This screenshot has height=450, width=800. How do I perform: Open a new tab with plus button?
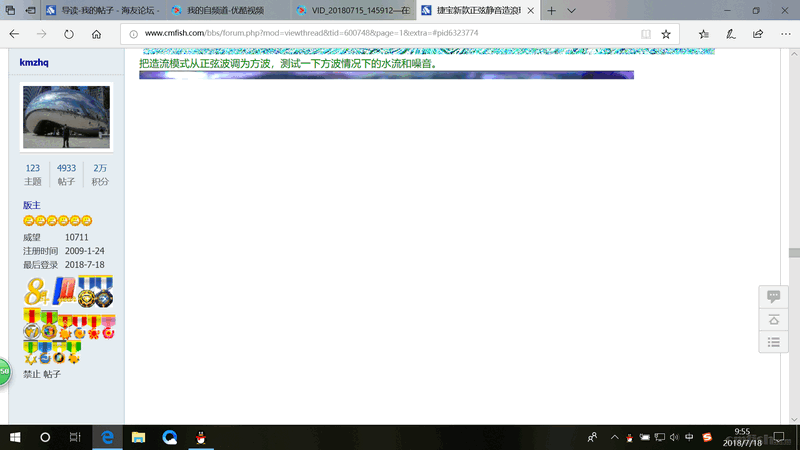pyautogui.click(x=552, y=10)
